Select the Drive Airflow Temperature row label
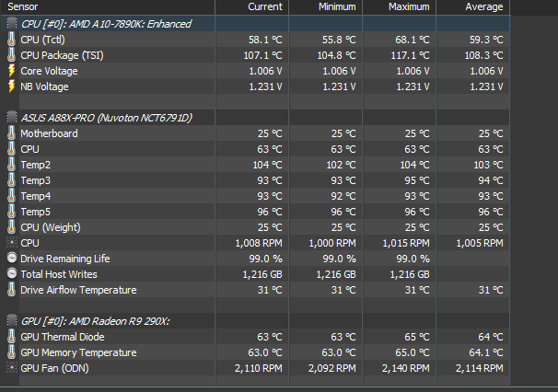The height and width of the screenshot is (392, 558). point(78,290)
